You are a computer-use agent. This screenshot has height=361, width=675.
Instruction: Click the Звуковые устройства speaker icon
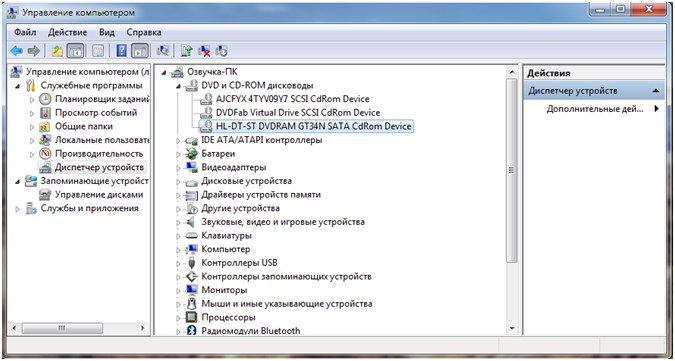[191, 222]
